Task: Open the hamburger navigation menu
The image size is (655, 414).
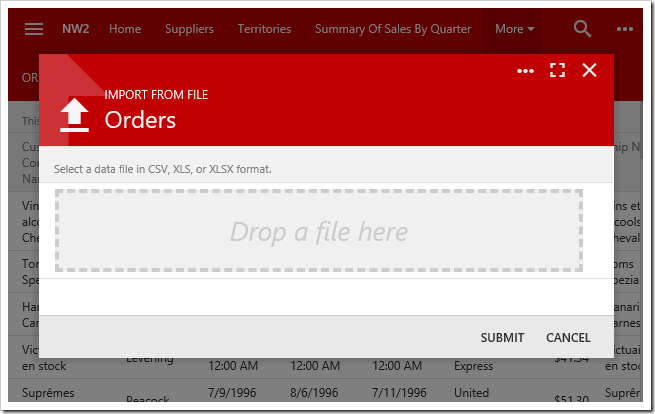Action: tap(34, 29)
